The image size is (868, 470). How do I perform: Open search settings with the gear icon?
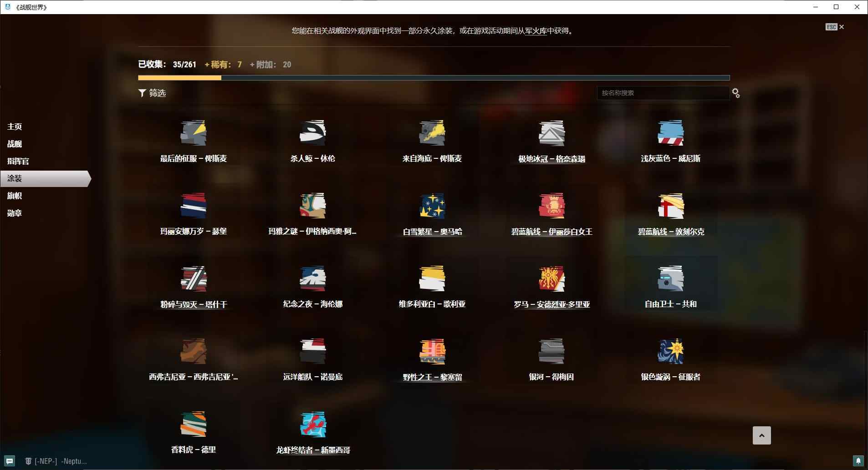(x=736, y=93)
